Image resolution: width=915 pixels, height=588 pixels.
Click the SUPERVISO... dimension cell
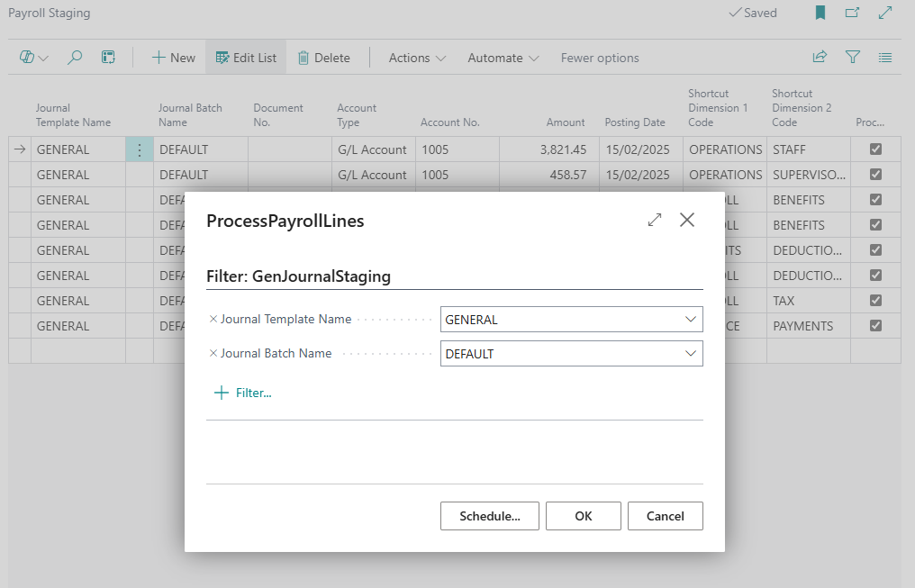[x=809, y=175]
